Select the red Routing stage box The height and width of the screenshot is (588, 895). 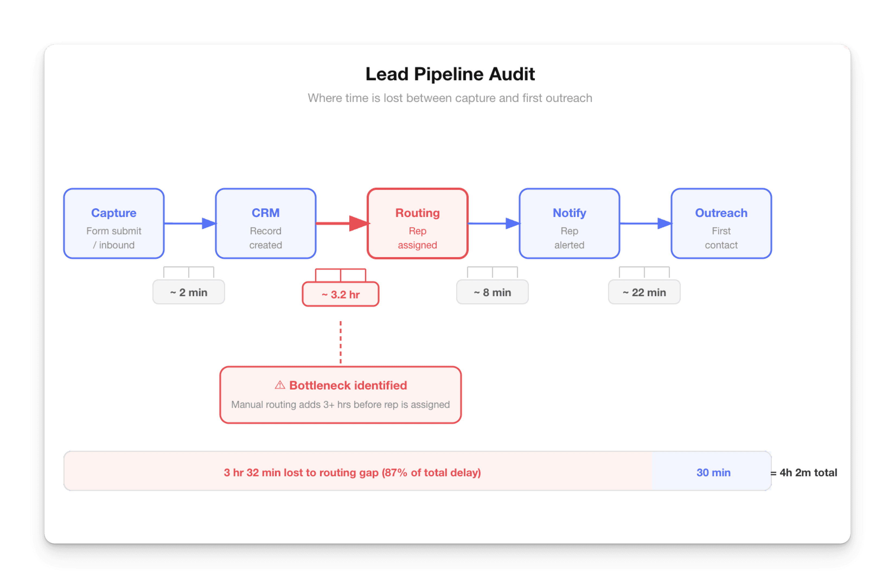pyautogui.click(x=417, y=223)
